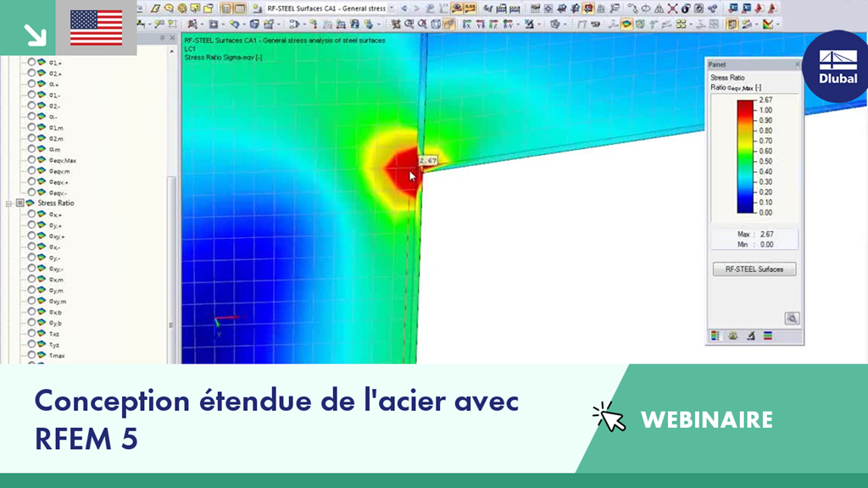Select the σ2,- stress radio button
The image size is (868, 488).
tap(31, 106)
